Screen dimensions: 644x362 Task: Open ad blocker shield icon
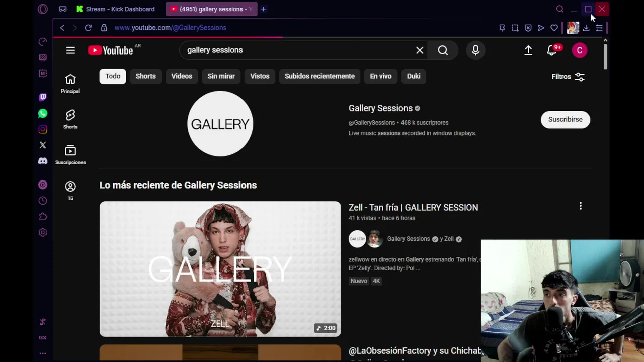528,28
